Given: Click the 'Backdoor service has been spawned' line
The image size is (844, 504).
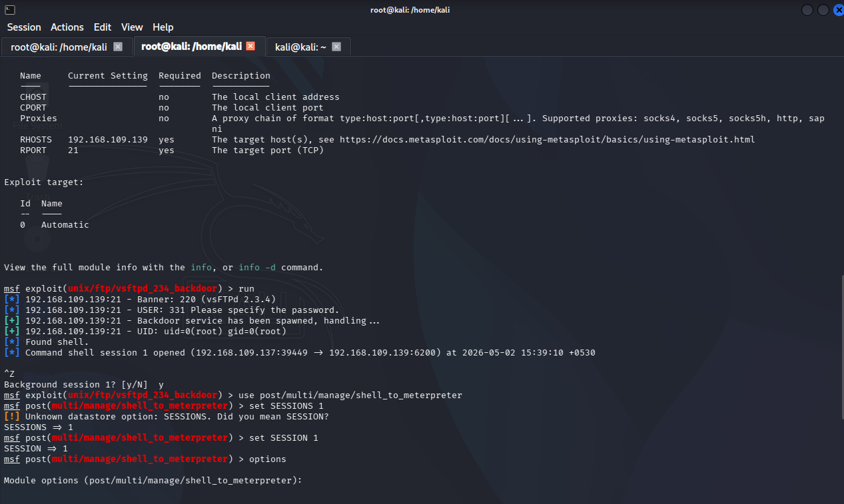Looking at the screenshot, I should tap(192, 321).
